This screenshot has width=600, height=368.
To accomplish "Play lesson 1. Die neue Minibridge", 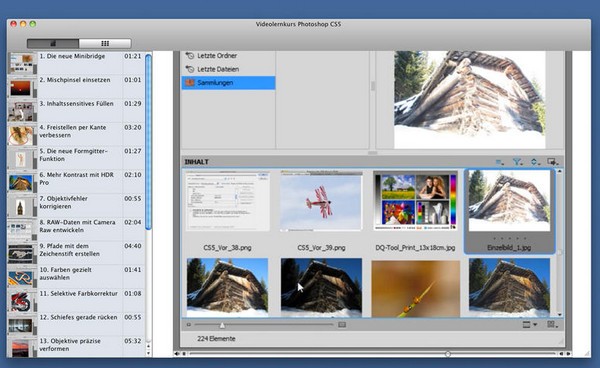I will pyautogui.click(x=76, y=63).
